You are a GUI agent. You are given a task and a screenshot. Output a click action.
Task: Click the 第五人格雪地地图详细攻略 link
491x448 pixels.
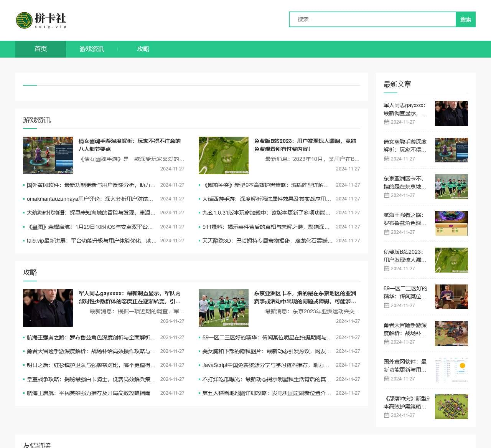(266, 393)
